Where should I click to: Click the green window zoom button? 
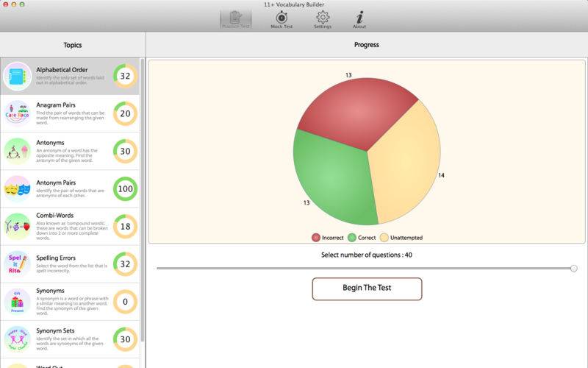click(x=22, y=4)
